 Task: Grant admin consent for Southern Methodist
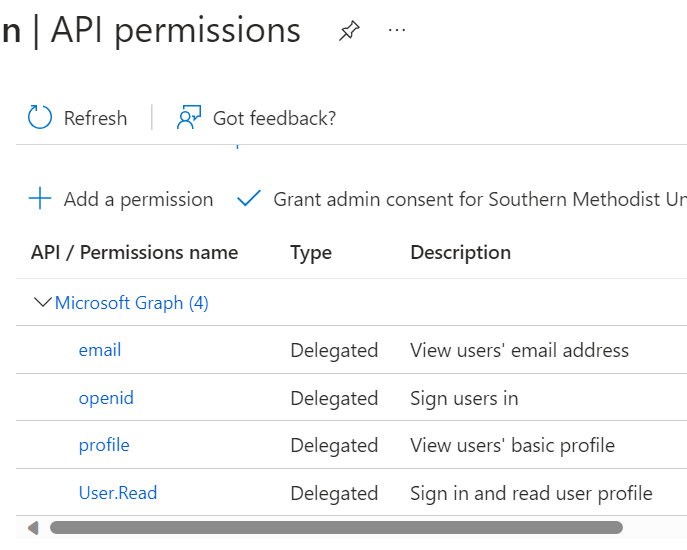tap(480, 199)
